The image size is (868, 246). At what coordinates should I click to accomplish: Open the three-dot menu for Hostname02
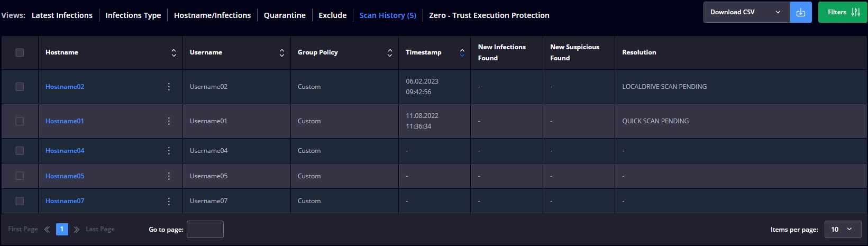169,87
